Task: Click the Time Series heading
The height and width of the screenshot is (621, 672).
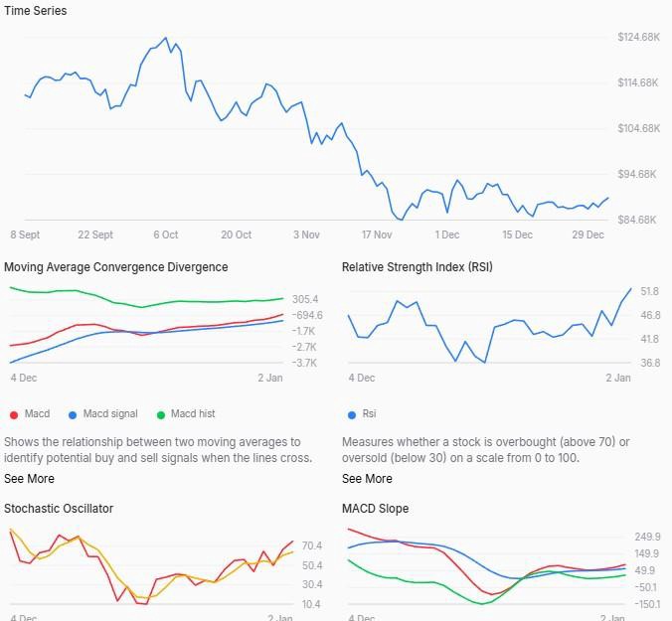Action: coord(36,11)
